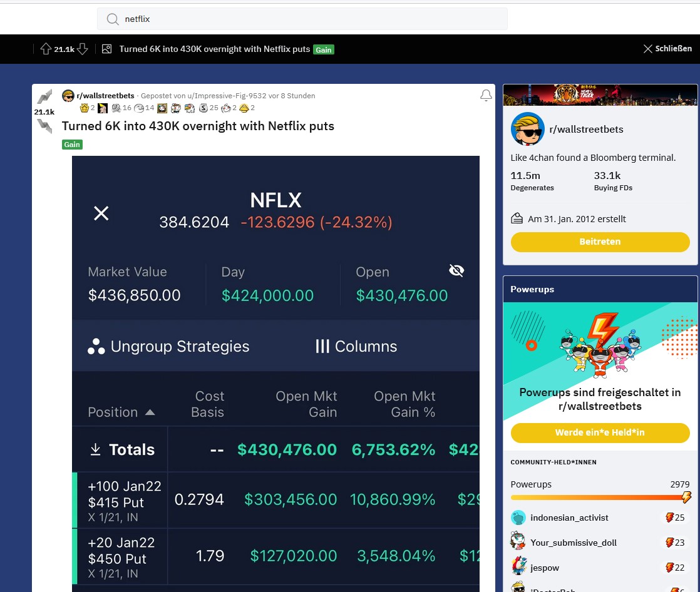
Task: Click the sidebar wallstreetbets mascot avatar
Action: [x=528, y=129]
